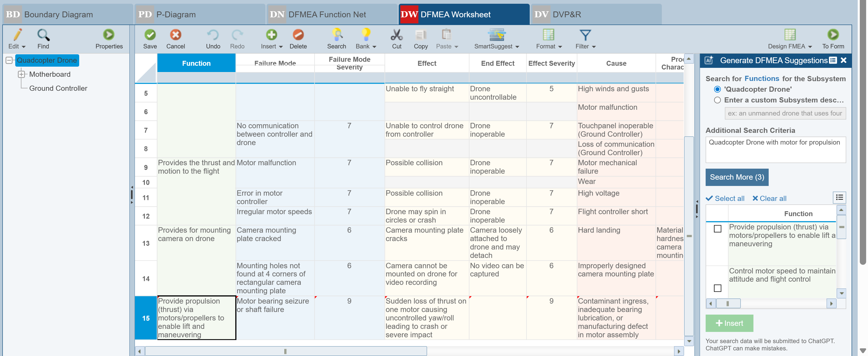Viewport: 868px width, 356px height.
Task: Click the To Form icon
Action: click(833, 35)
